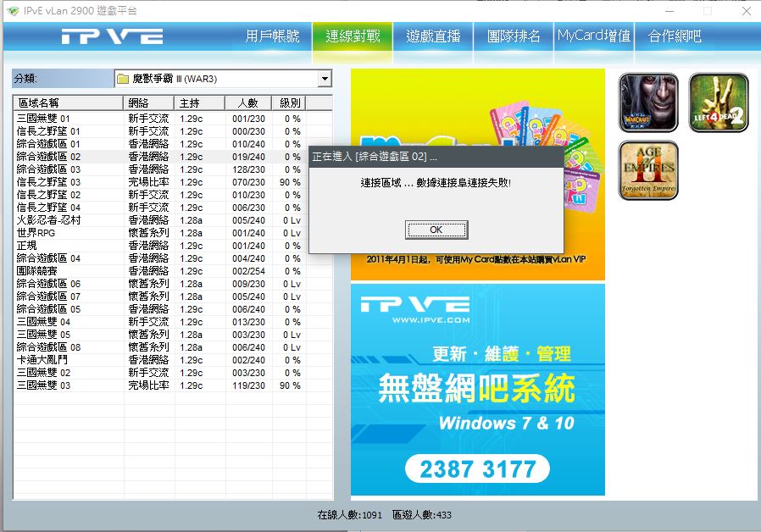Click player count 128/230

pos(248,169)
